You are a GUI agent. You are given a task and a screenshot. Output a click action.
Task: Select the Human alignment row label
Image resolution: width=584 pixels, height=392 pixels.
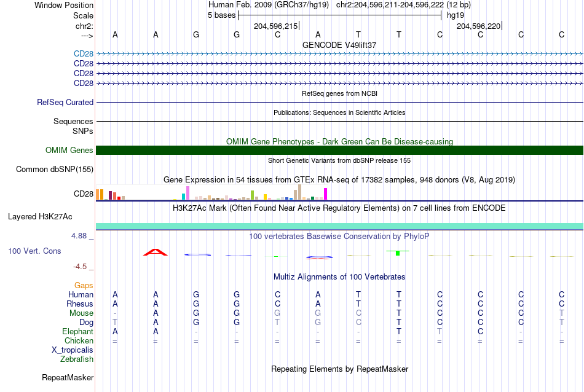[x=81, y=294]
